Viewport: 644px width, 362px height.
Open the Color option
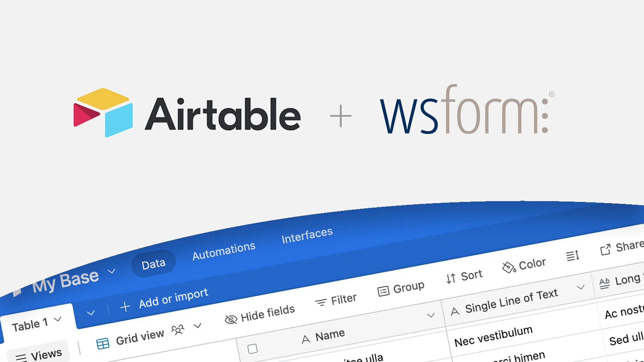[532, 264]
